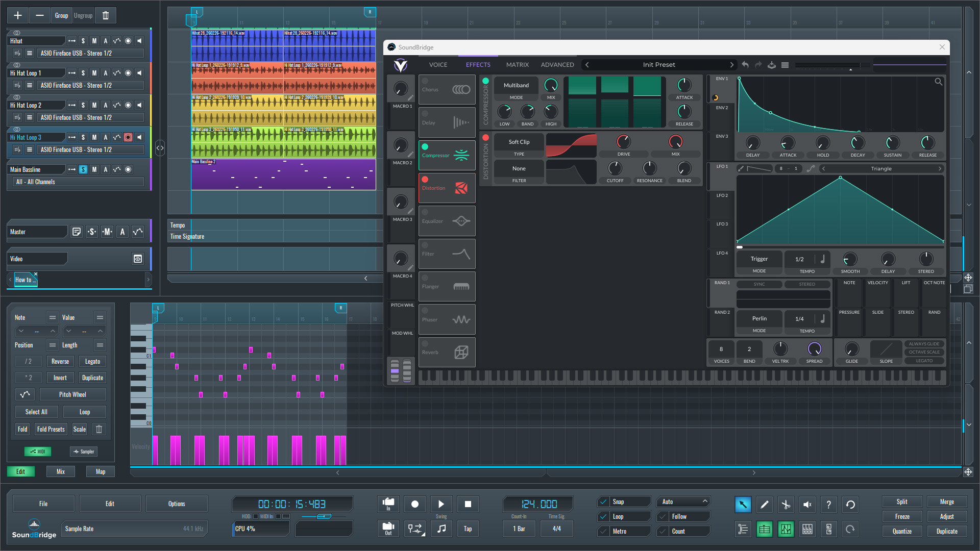Open automation for Hi Hat Loop 2
980x551 pixels.
pyautogui.click(x=117, y=105)
